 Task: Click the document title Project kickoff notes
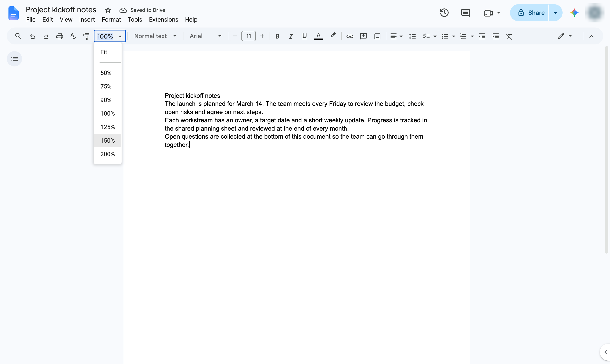[x=61, y=10]
